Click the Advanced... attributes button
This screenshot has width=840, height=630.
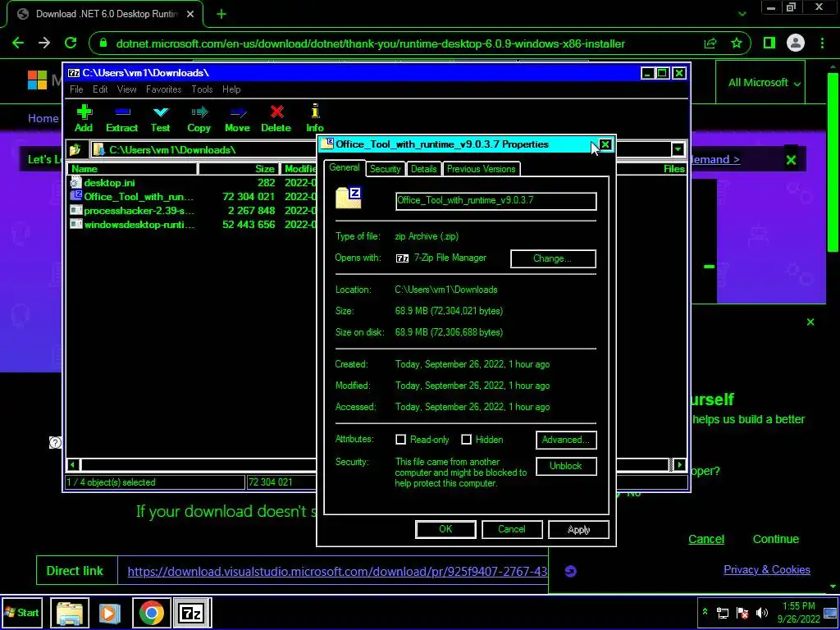pos(566,440)
